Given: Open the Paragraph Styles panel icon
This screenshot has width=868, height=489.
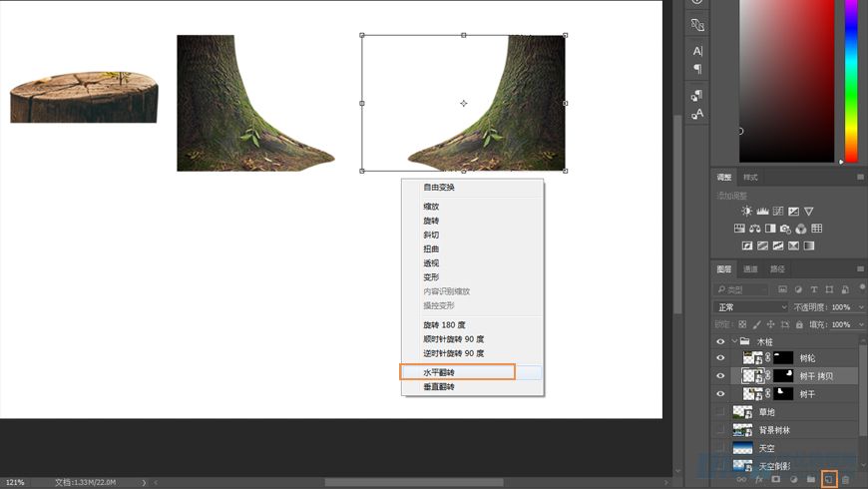Looking at the screenshot, I should coord(697,95).
